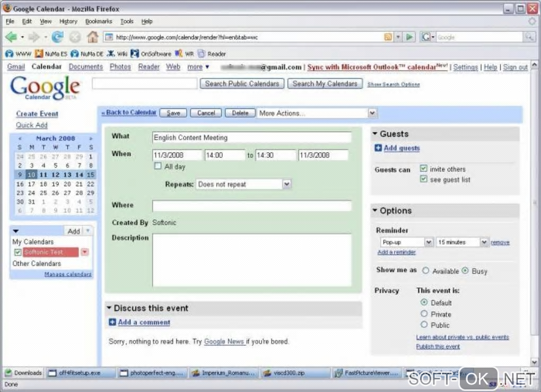Click the Where location field
The width and height of the screenshot is (541, 392).
[x=252, y=206]
